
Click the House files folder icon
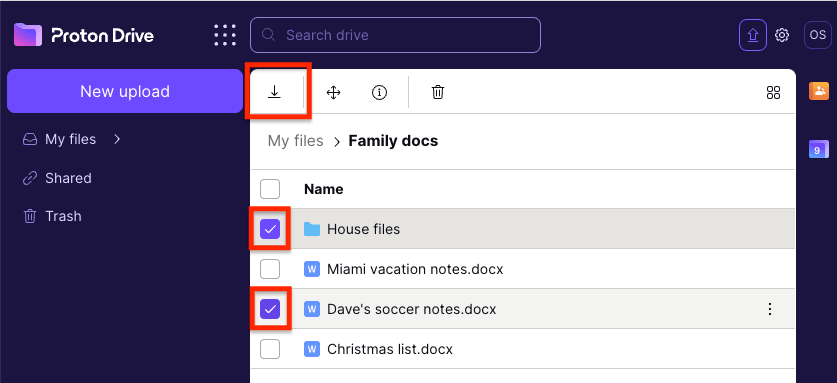click(312, 229)
